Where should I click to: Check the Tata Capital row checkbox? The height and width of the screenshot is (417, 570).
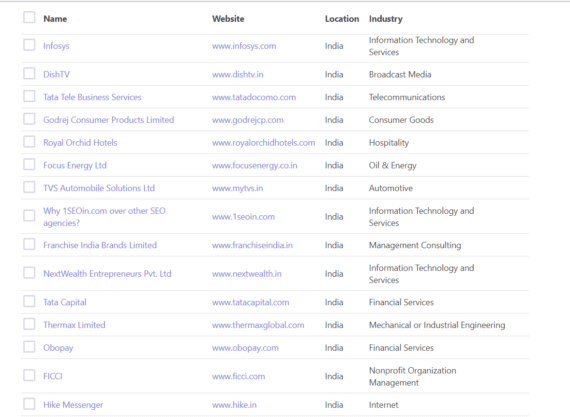coord(29,302)
